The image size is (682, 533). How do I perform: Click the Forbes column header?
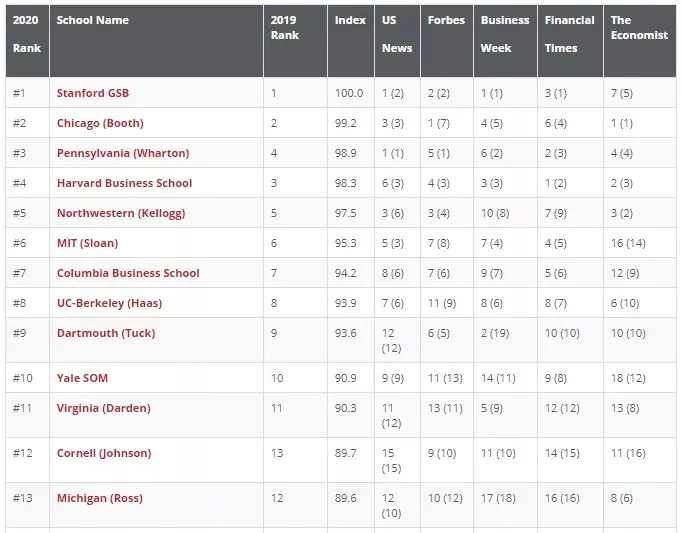tap(446, 20)
